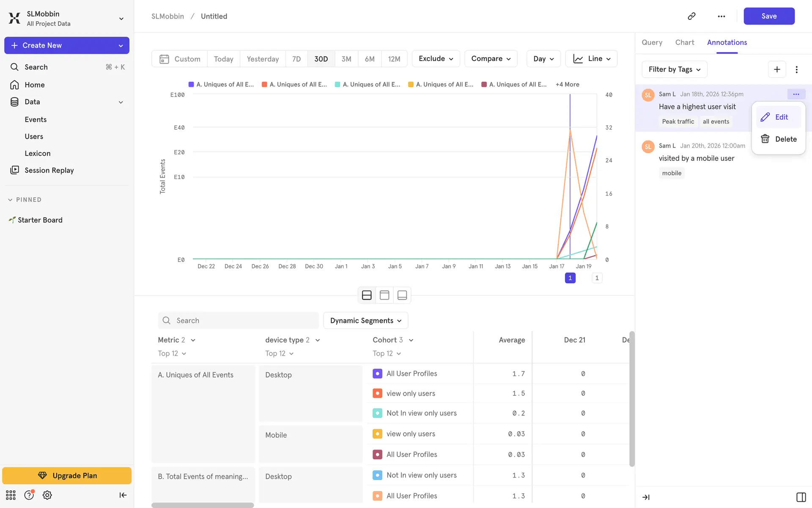Expand the Dynamic Segments dropdown
The image size is (812, 508).
coord(365,320)
